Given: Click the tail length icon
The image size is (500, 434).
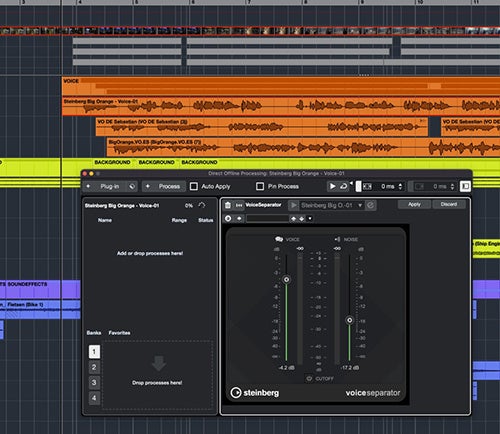Looking at the screenshot, I should (419, 186).
